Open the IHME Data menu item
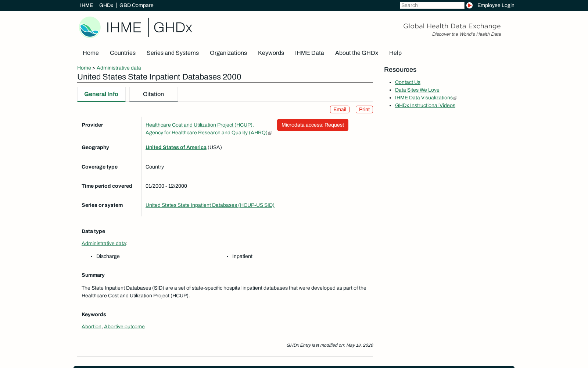The height and width of the screenshot is (368, 588). pyautogui.click(x=309, y=53)
